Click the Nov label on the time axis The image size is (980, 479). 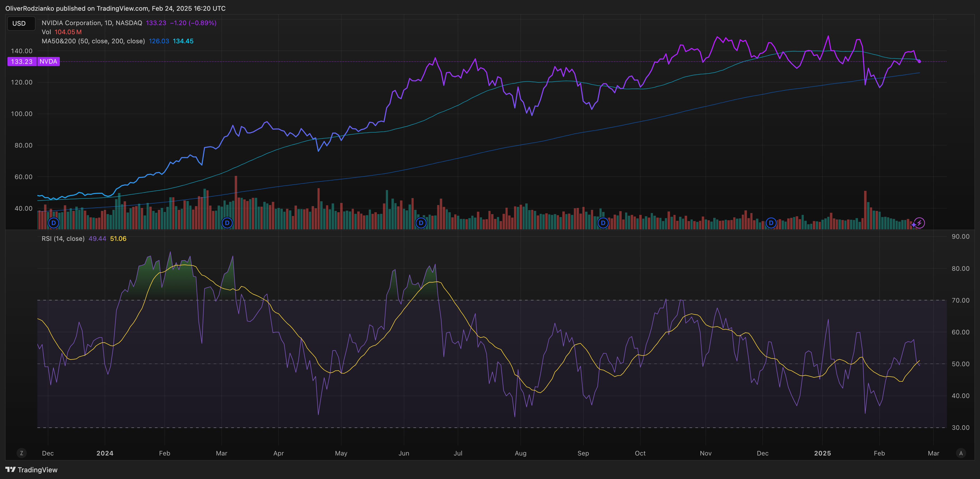pyautogui.click(x=706, y=453)
